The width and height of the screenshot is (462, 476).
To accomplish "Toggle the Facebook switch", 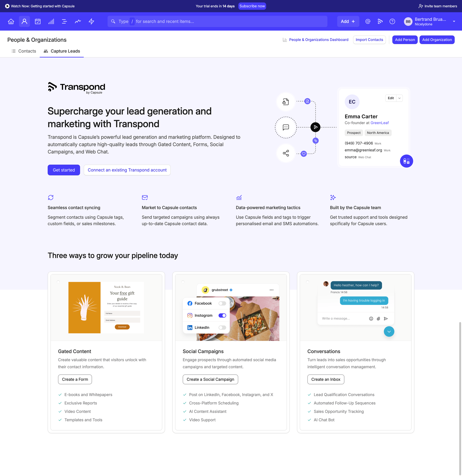I will point(222,303).
